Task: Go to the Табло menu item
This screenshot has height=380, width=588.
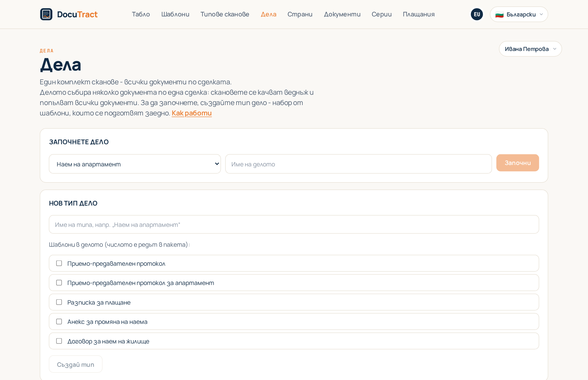Action: [x=141, y=14]
